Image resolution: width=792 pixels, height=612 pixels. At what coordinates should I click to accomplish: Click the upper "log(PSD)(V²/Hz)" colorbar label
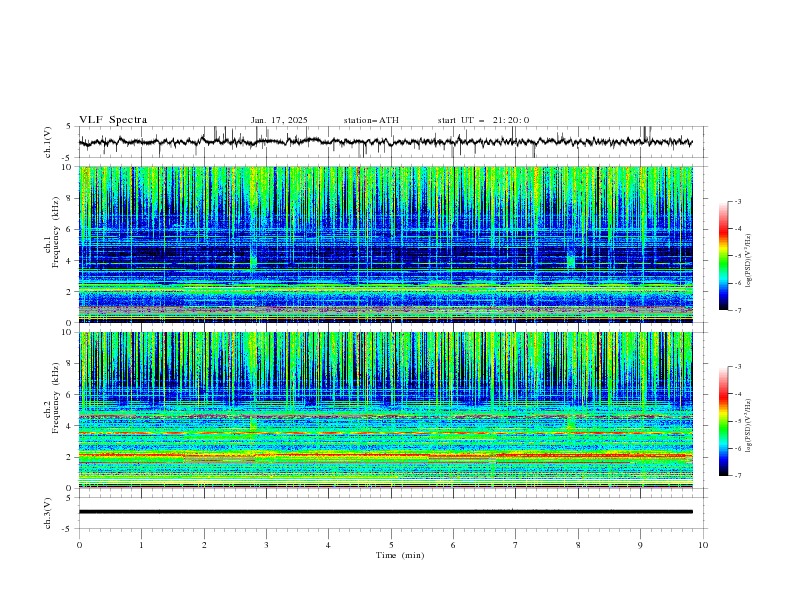[x=748, y=261]
